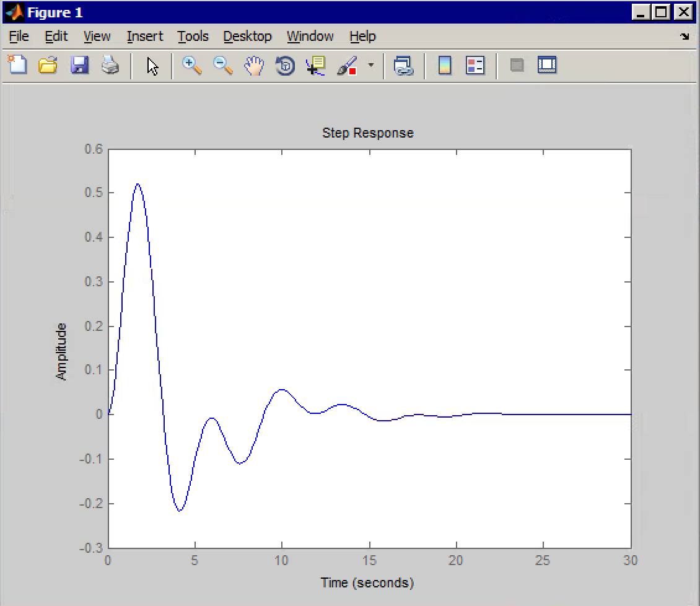This screenshot has width=700, height=606.
Task: Open a saved figure file
Action: 48,66
